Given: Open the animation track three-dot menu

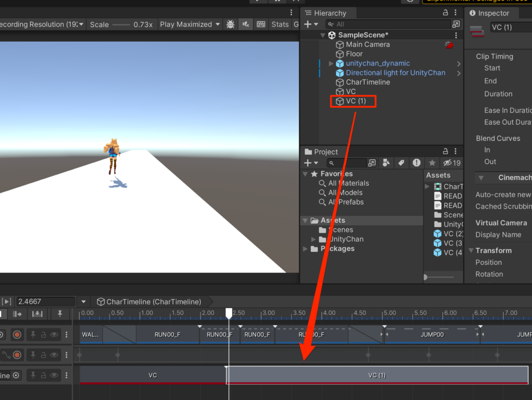Looking at the screenshot, I should pos(66,335).
